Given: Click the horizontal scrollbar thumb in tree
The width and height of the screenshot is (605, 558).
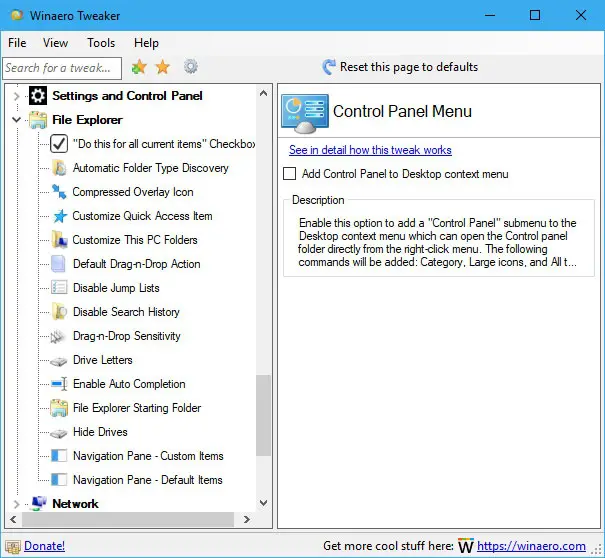Looking at the screenshot, I should pyautogui.click(x=128, y=519).
